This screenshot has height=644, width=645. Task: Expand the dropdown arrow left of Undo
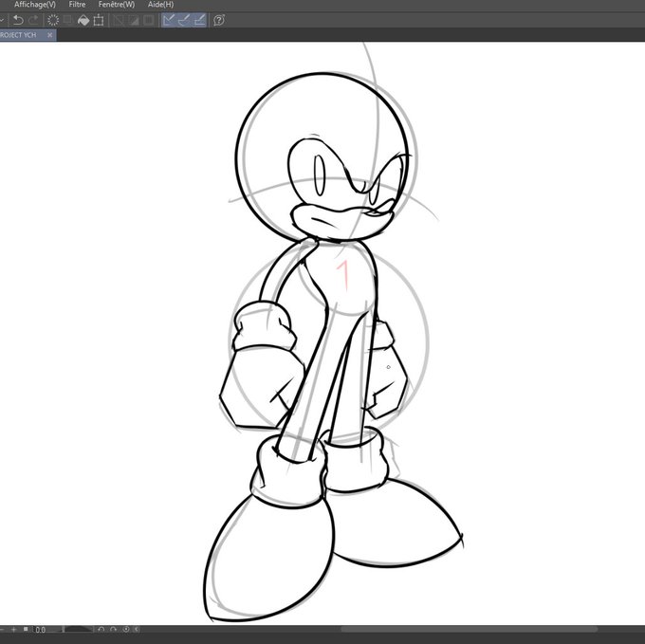[2, 20]
